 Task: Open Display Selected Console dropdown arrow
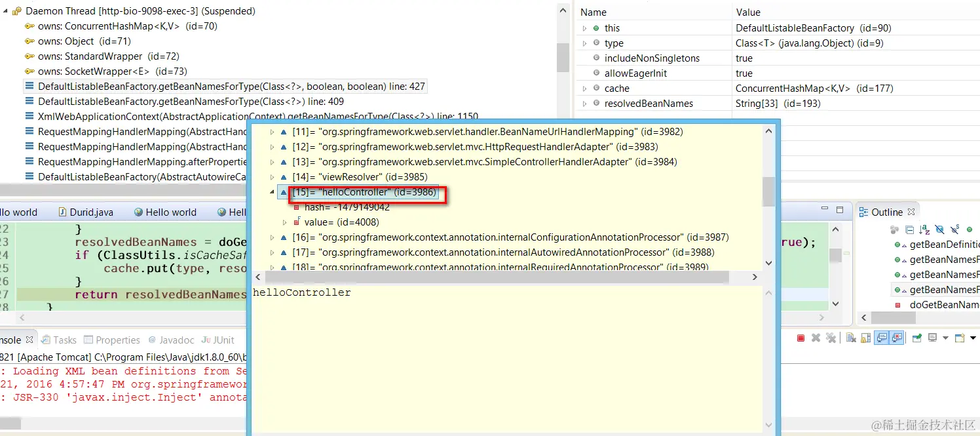945,338
